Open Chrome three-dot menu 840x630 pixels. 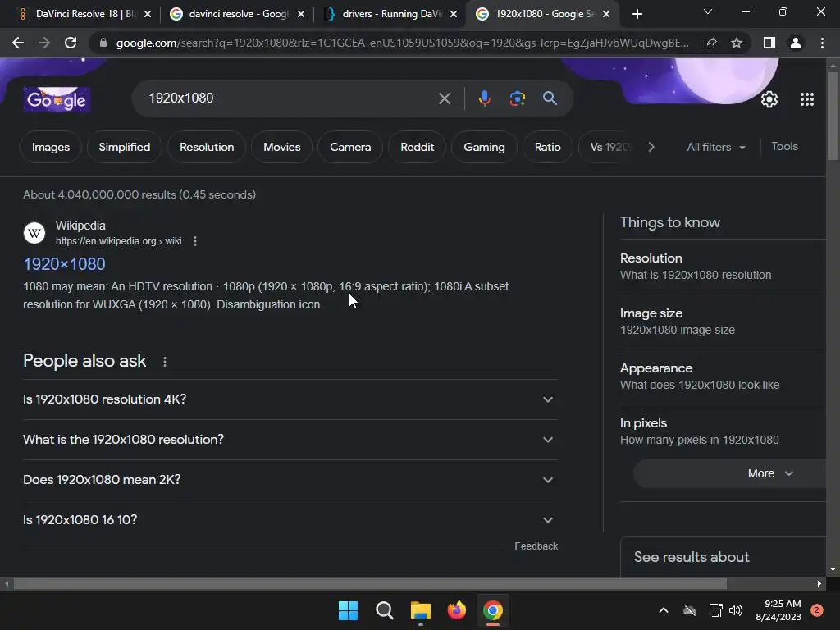[x=822, y=43]
